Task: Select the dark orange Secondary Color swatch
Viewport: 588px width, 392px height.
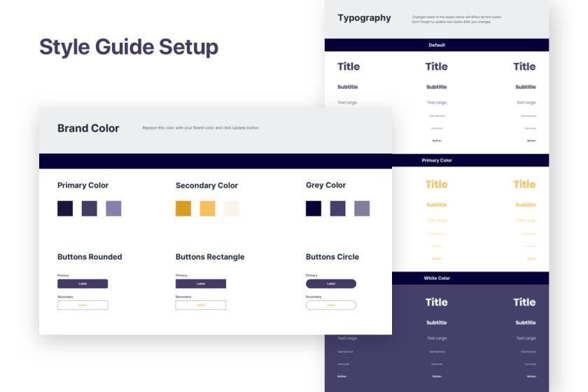Action: click(x=183, y=209)
